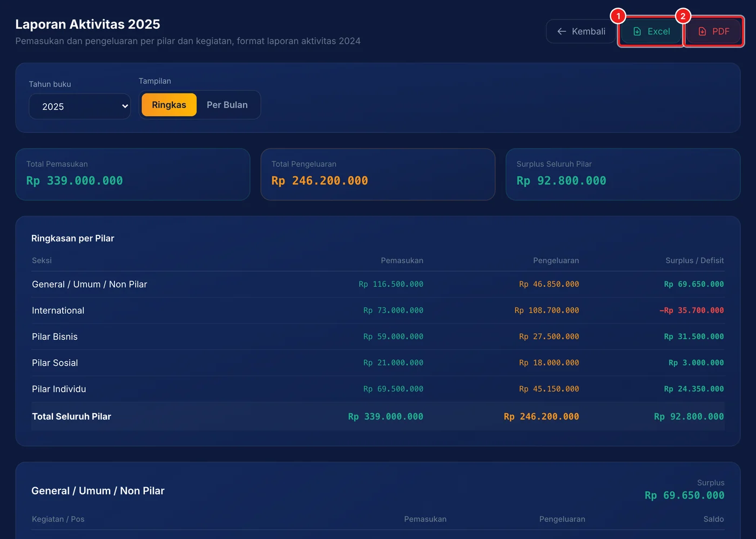756x539 pixels.
Task: Select the Total Pengeluaran card
Action: (378, 174)
